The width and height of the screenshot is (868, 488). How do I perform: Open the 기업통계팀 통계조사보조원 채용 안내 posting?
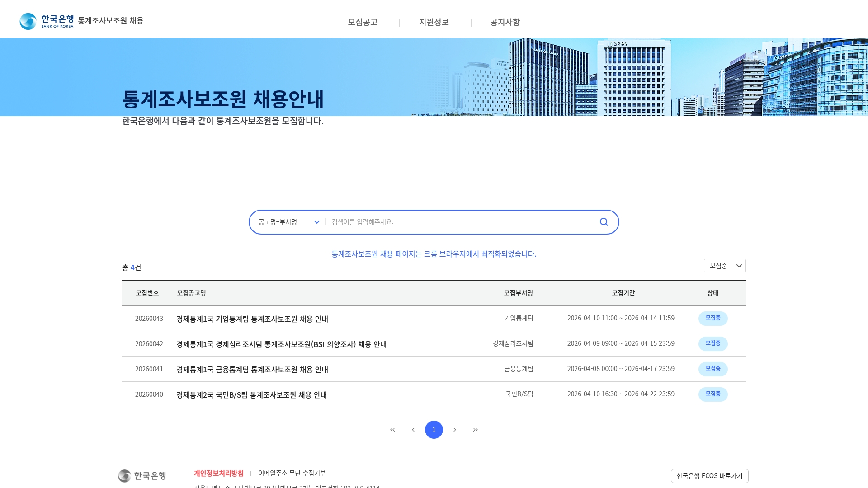(252, 319)
